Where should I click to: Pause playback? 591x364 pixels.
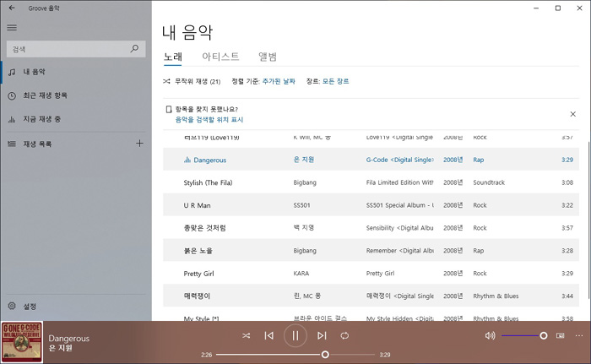click(x=295, y=335)
